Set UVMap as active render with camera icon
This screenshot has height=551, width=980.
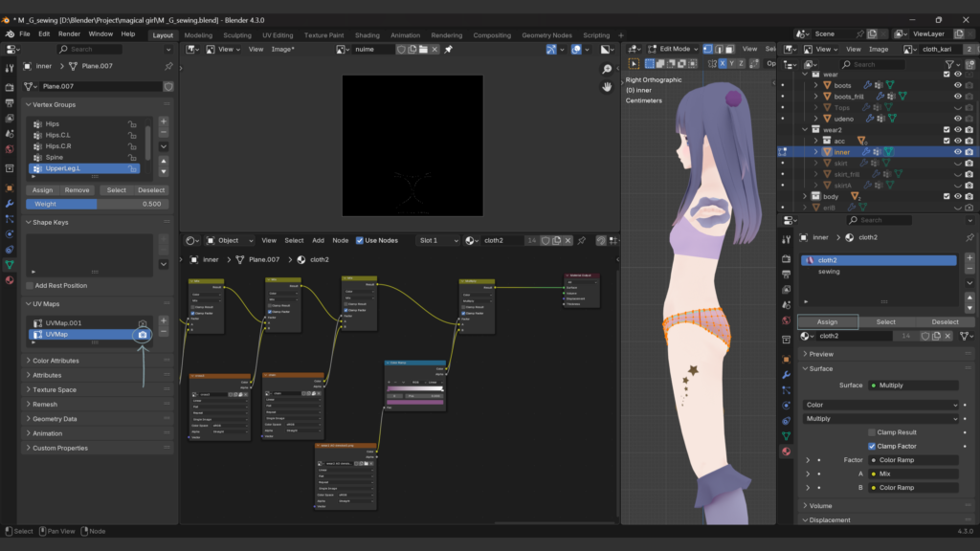coord(143,335)
